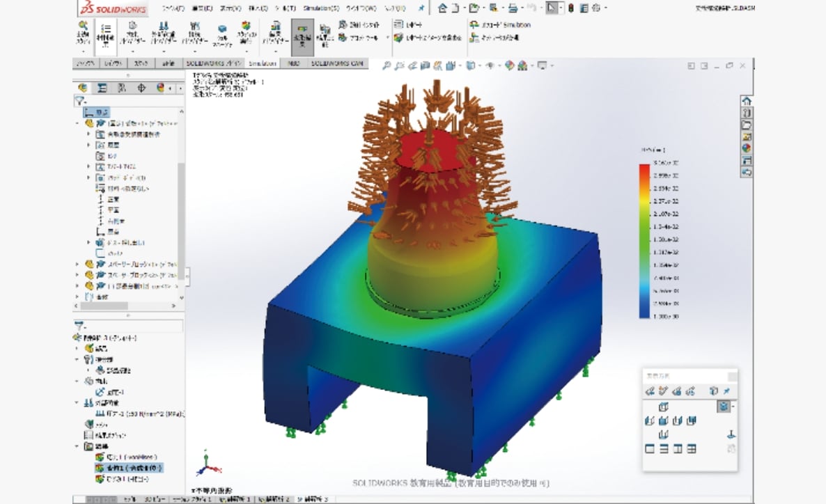Collapse the first assembly component in tree

point(78,123)
